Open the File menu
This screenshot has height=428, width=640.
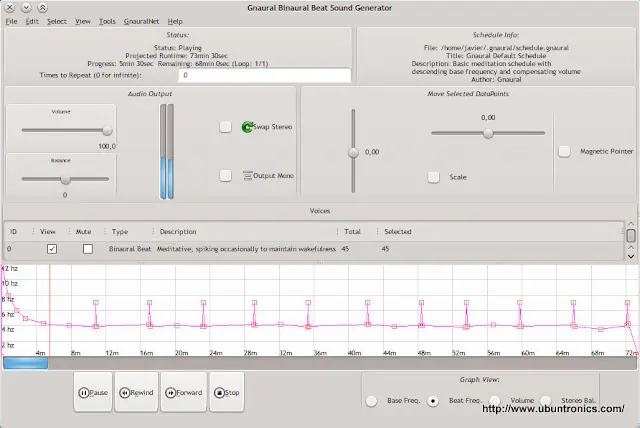[11, 21]
